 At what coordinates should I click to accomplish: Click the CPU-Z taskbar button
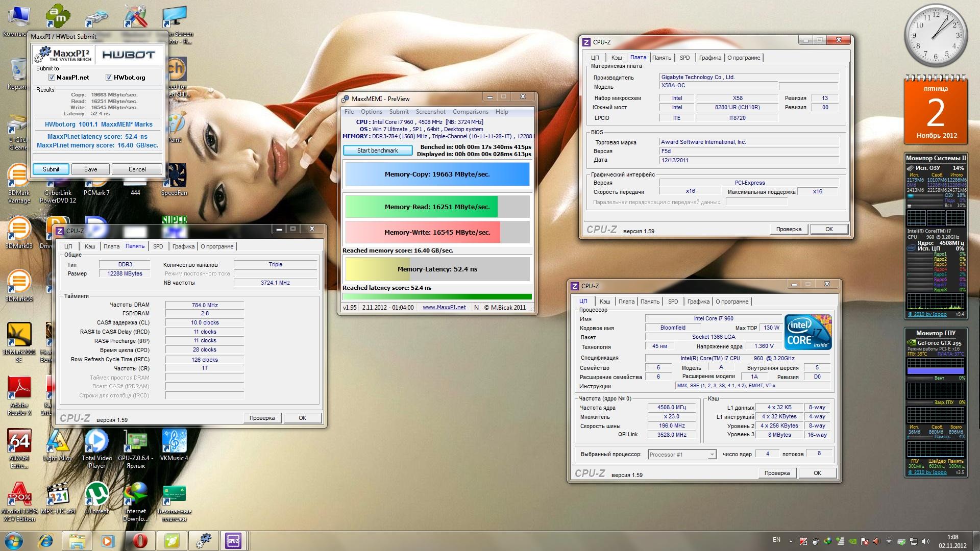[234, 541]
